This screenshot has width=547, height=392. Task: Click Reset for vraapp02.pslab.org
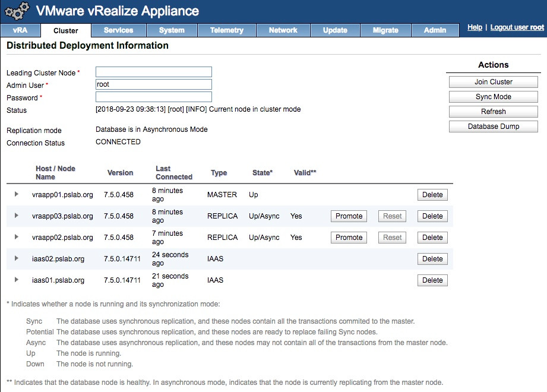point(392,238)
